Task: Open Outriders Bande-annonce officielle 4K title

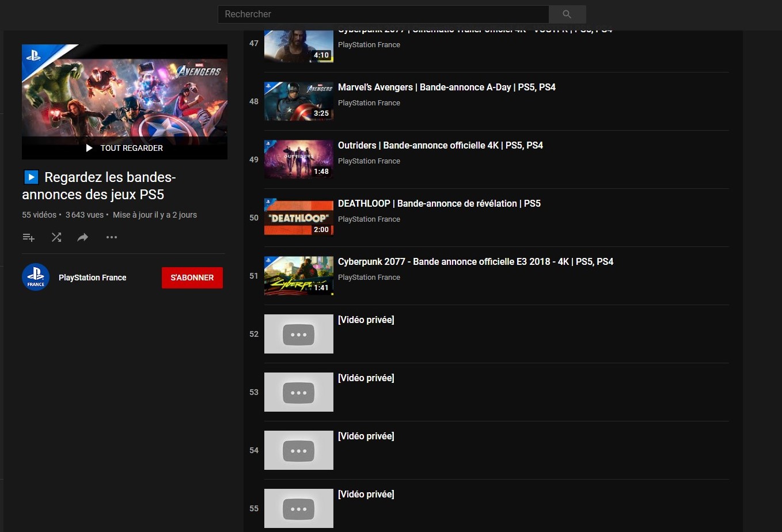Action: [x=441, y=145]
